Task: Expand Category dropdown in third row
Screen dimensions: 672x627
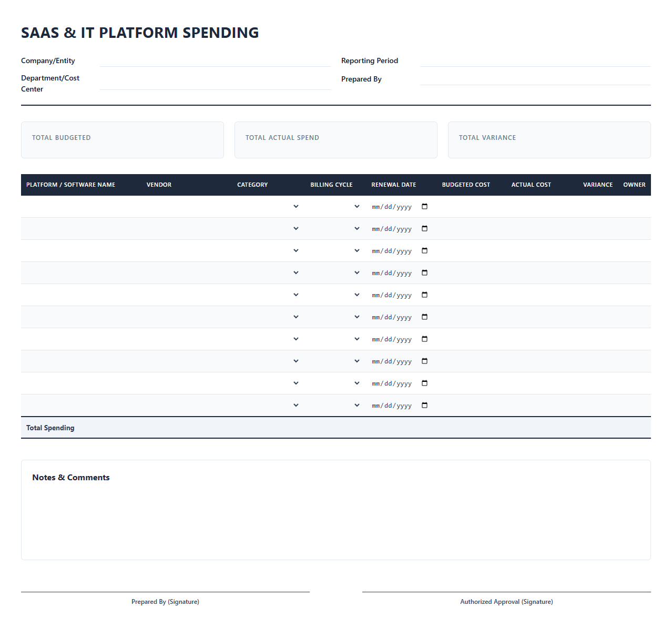Action: pos(268,251)
